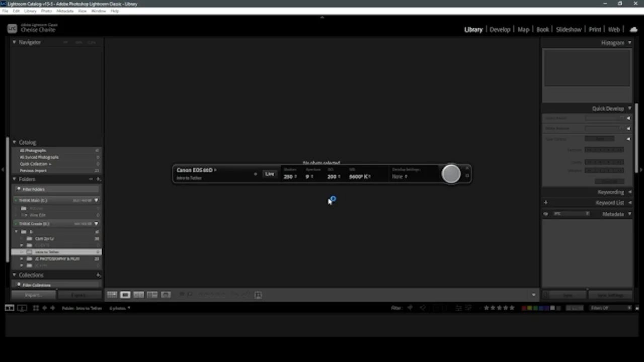Switch to Grid view in the toolbar
The width and height of the screenshot is (644, 362).
coord(112,295)
